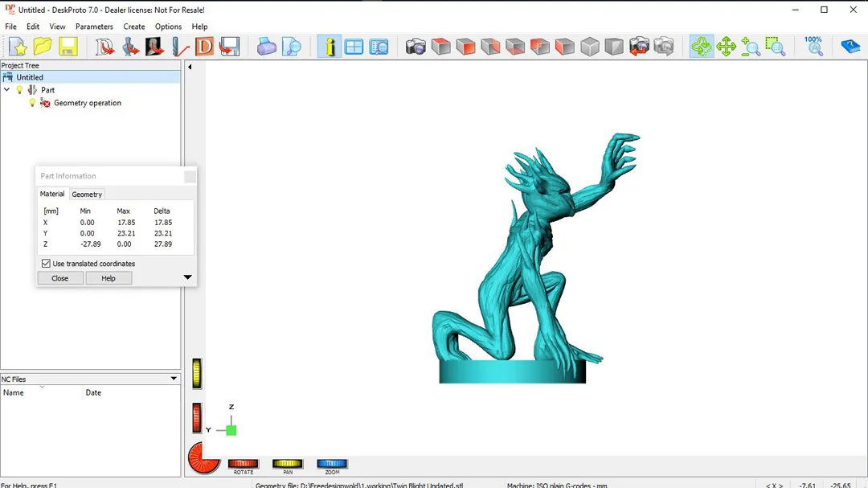Click the Load geometry vase icon
Screen dimensions: 868x488
pyautogui.click(x=130, y=47)
